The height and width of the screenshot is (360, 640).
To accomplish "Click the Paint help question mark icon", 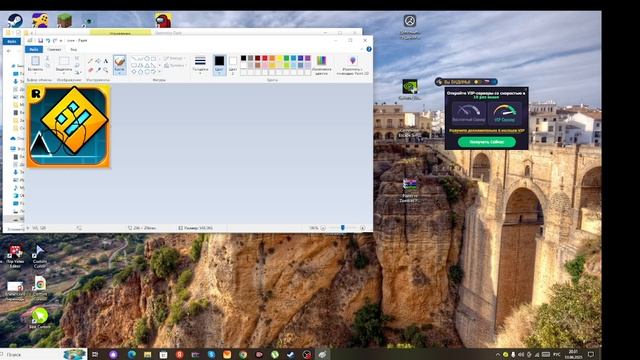I will click(369, 49).
